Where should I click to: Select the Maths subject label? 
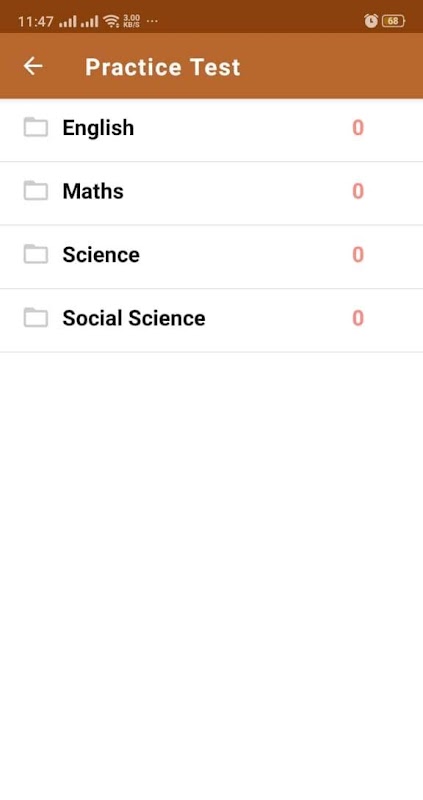click(x=93, y=191)
